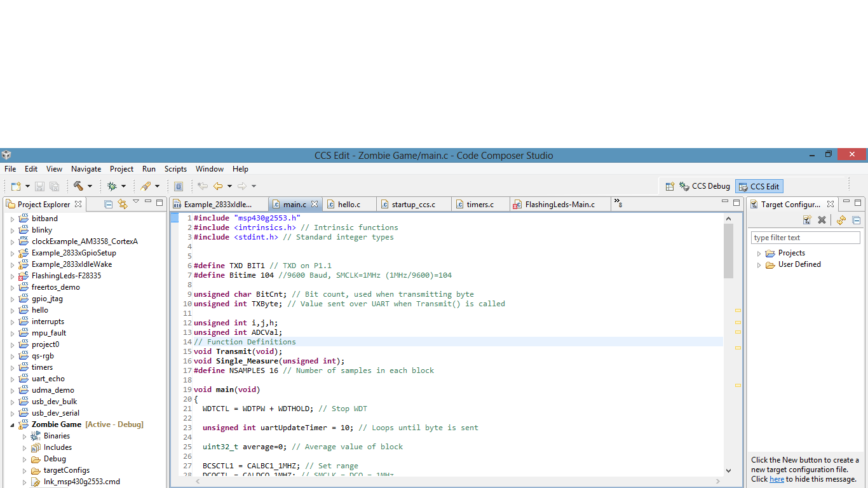Click the New file toolbar icon
Screen dimensions: 868x488
(16, 186)
